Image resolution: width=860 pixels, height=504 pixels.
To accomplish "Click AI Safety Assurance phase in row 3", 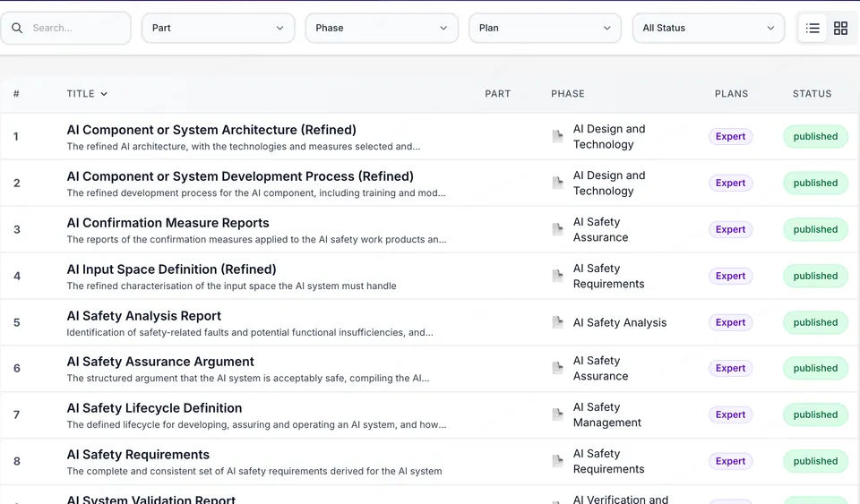I will coord(600,229).
